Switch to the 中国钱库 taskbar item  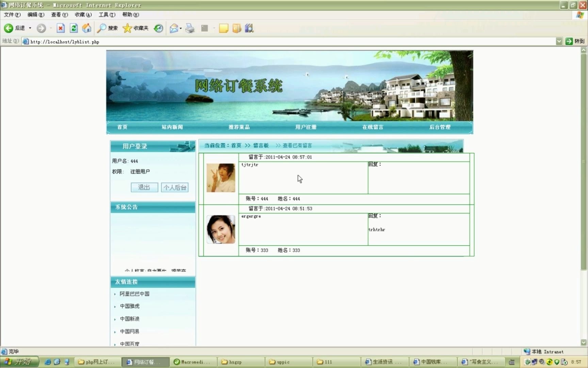(x=433, y=362)
